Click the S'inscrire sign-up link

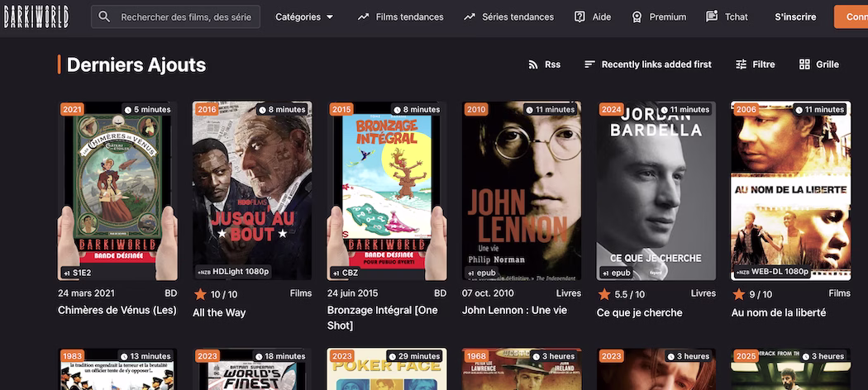795,17
